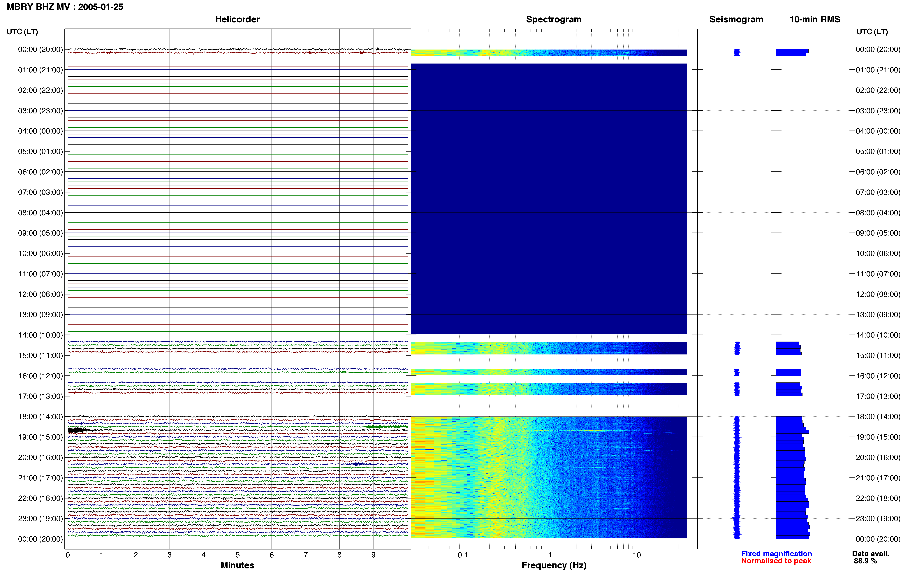The height and width of the screenshot is (578, 924).
Task: Click the left '14:00 (10:00)' time label
Action: pyautogui.click(x=41, y=335)
